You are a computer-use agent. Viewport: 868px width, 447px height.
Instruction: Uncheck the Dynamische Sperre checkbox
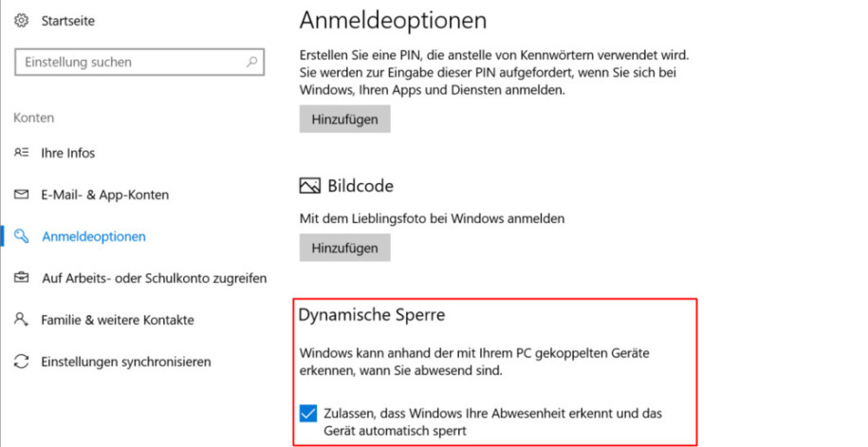pos(308,413)
